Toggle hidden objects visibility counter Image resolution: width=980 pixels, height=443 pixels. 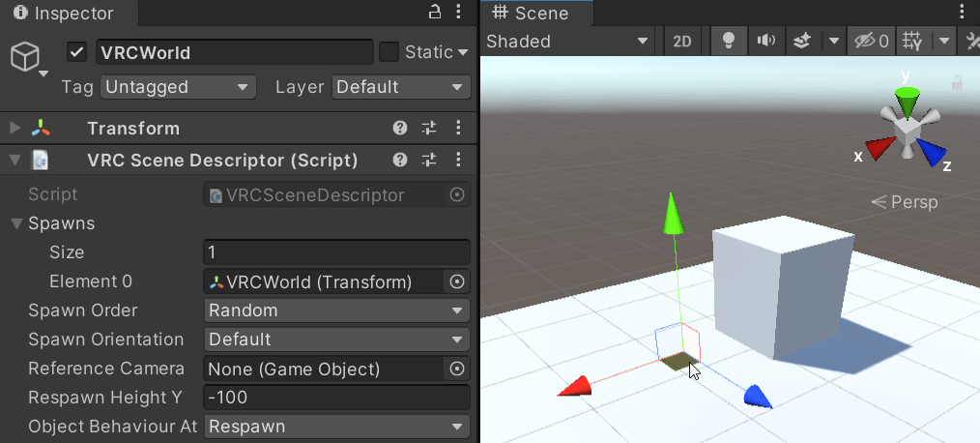871,42
